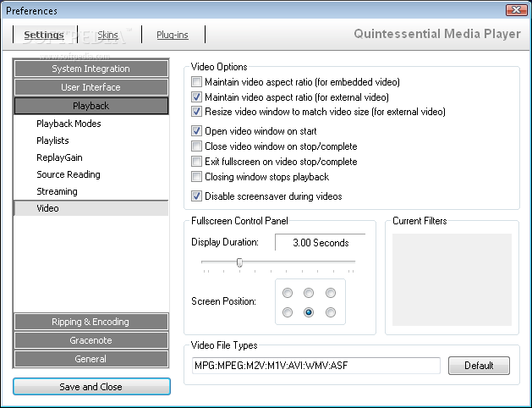Viewport: 532px width, 408px height.
Task: Click the Video File Types text field
Action: (x=316, y=366)
